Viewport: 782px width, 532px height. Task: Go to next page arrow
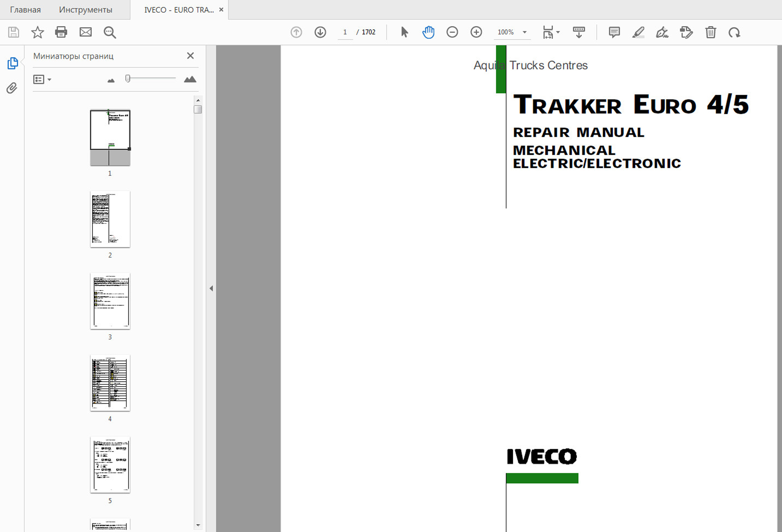click(320, 32)
